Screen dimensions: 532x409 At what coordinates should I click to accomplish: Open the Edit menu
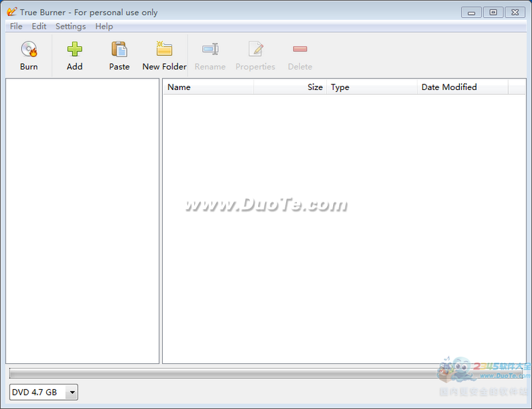pyautogui.click(x=39, y=26)
